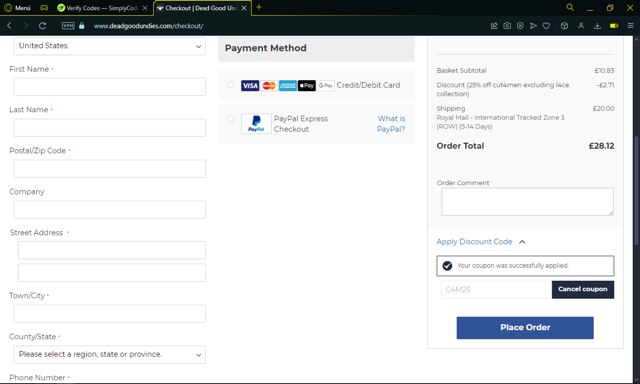Click the American Express logo
The image size is (640, 384).
pos(288,85)
